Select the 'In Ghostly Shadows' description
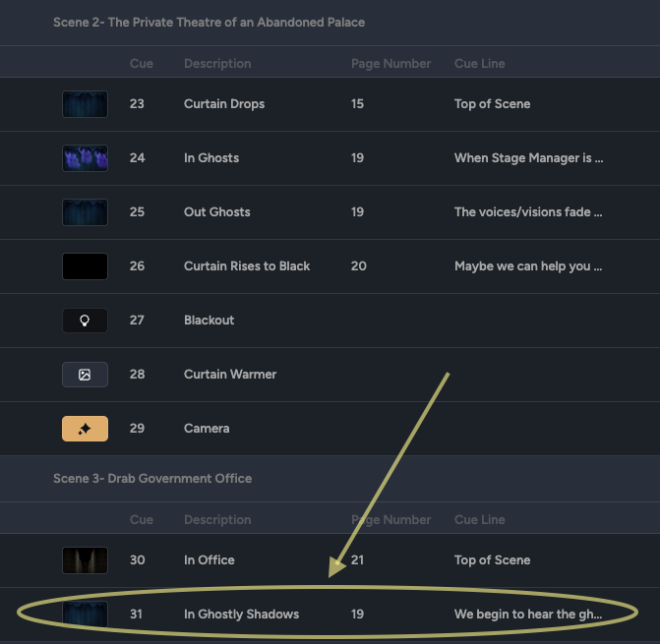The width and height of the screenshot is (660, 644). [x=242, y=615]
